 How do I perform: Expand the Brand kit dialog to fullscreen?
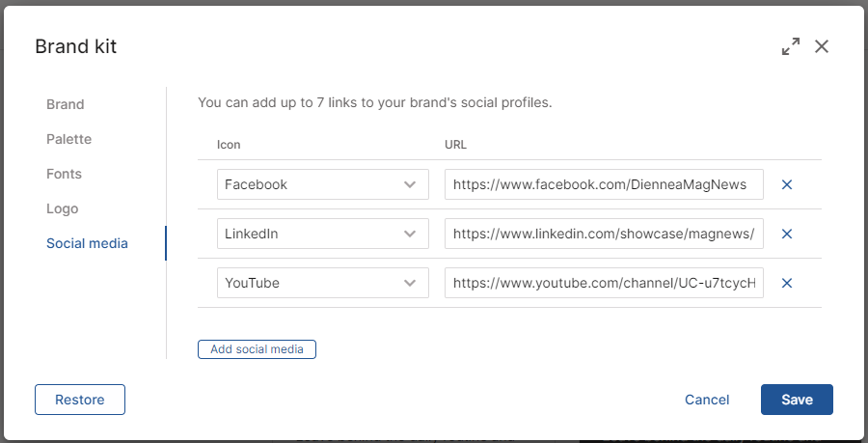point(791,46)
